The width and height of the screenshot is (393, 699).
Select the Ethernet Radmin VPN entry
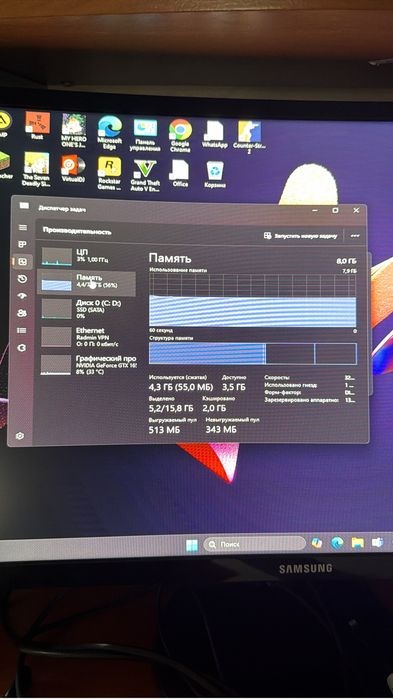[x=86, y=336]
